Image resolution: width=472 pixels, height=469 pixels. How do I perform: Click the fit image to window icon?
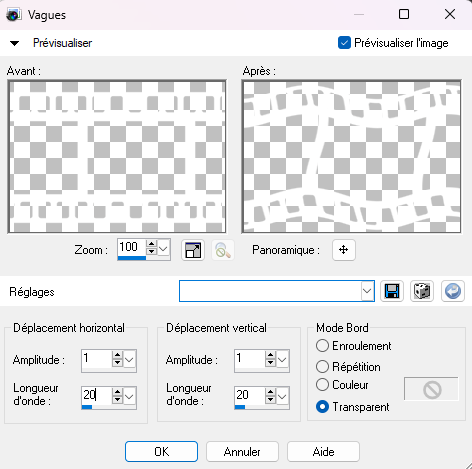(193, 250)
